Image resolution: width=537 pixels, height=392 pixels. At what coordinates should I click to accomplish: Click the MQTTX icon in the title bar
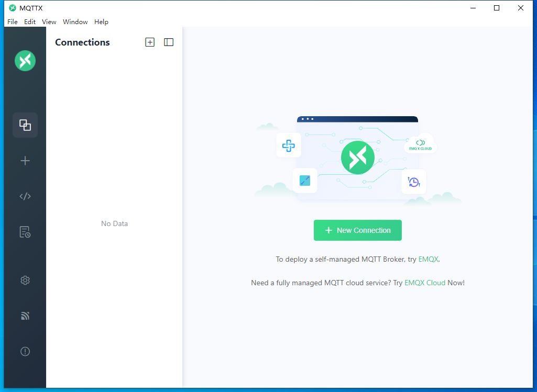pyautogui.click(x=12, y=8)
